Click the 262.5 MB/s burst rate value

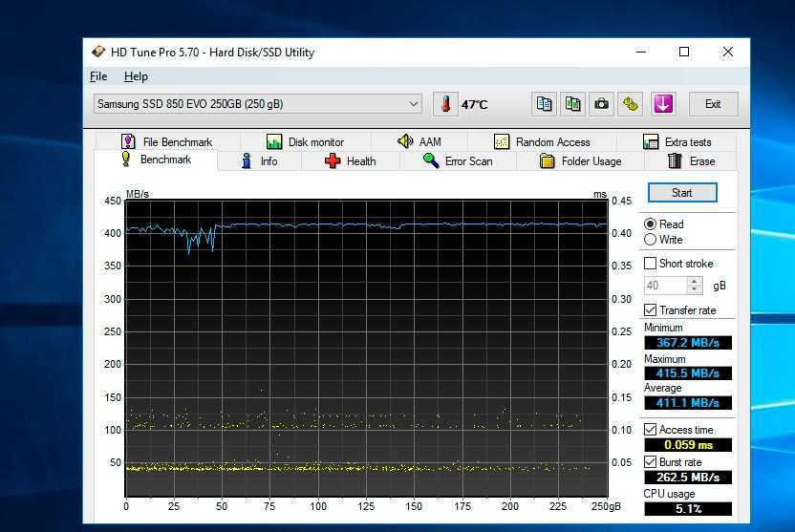click(x=688, y=478)
